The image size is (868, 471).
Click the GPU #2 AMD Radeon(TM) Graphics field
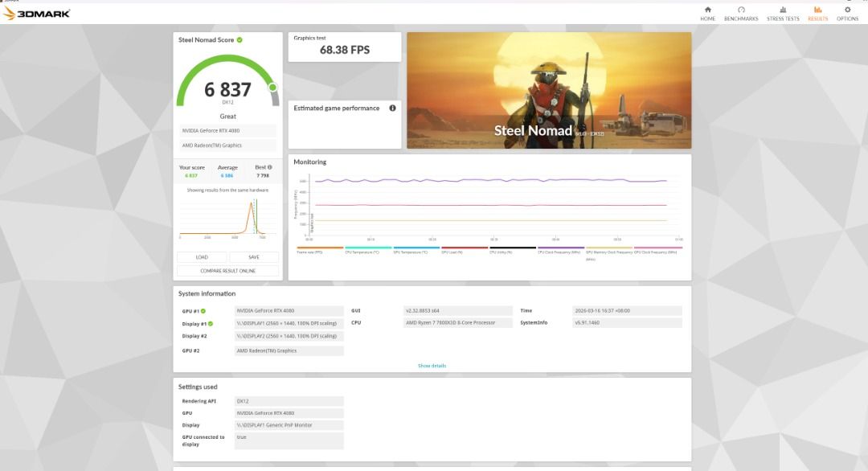289,351
